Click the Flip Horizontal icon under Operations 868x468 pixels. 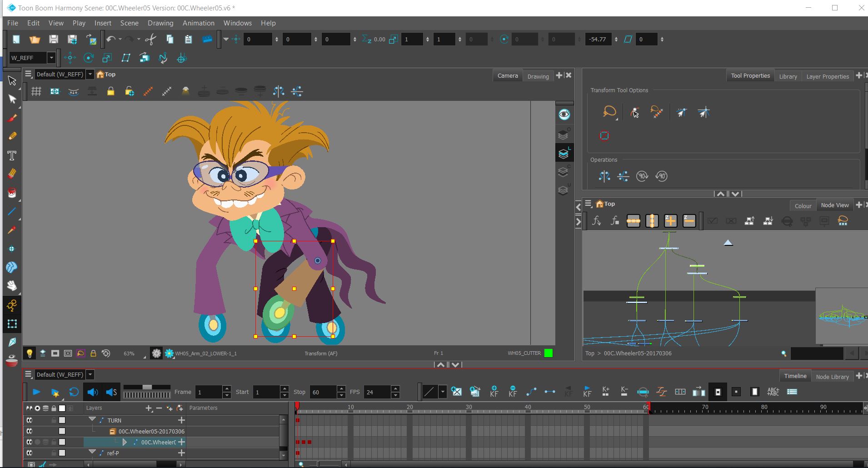605,176
